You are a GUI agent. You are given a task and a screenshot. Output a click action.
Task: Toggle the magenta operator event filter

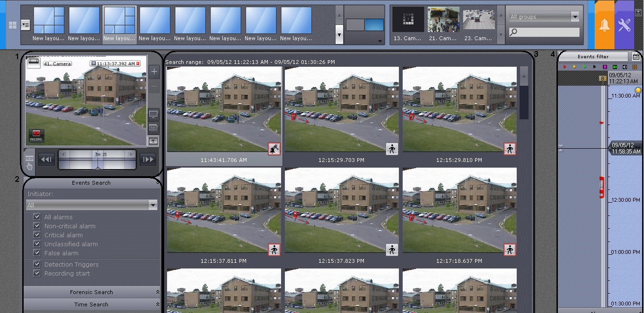point(605,67)
